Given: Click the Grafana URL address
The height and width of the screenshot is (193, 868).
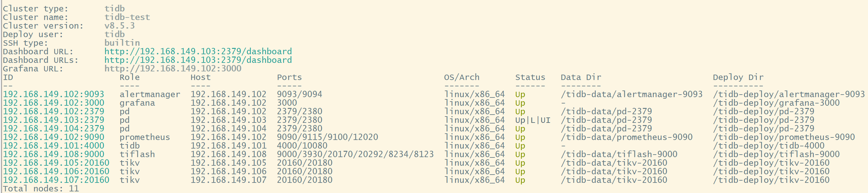Looking at the screenshot, I should tap(172, 69).
